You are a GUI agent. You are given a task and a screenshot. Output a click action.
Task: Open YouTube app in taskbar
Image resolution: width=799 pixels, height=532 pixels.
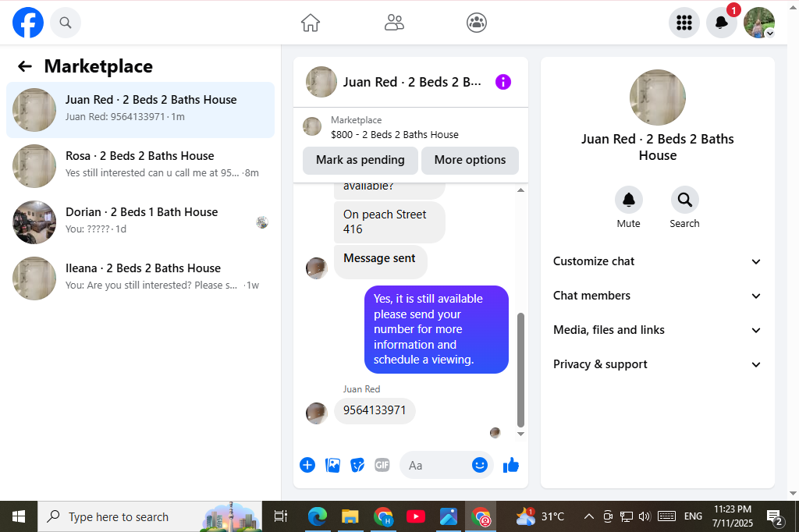(x=416, y=516)
